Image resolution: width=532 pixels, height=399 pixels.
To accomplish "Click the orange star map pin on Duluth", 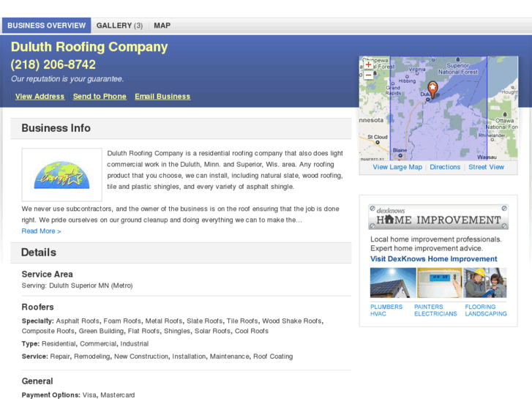I will (x=432, y=90).
